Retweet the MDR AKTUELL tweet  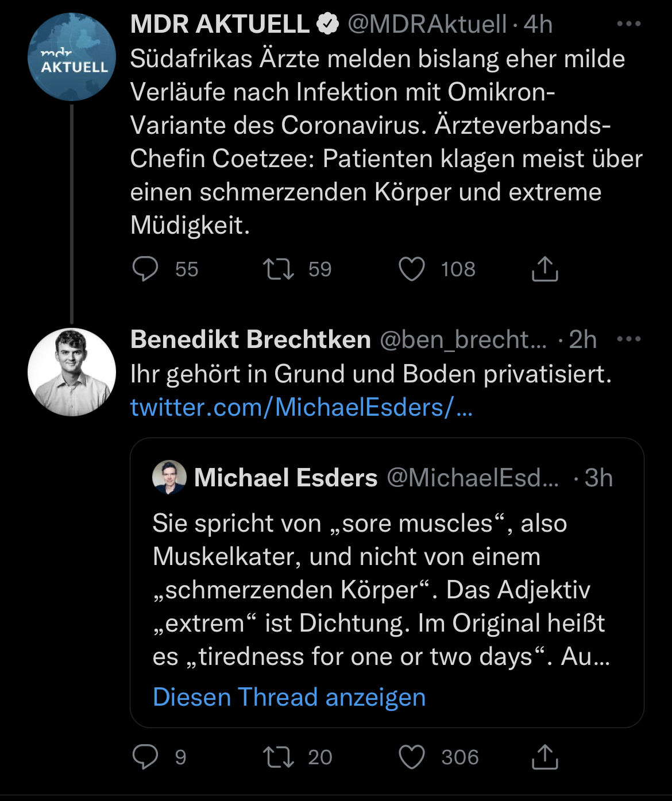point(279,269)
